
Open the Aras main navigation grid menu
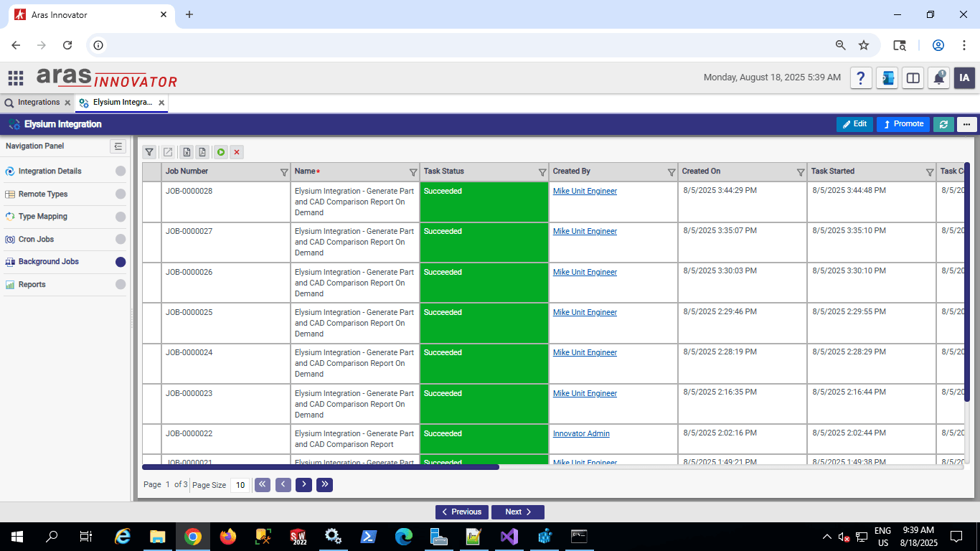tap(16, 77)
